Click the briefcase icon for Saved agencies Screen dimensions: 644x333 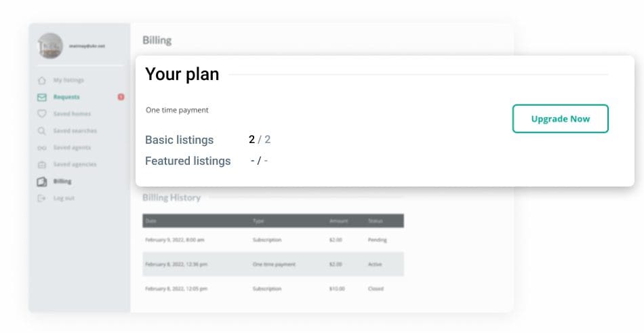click(x=42, y=164)
